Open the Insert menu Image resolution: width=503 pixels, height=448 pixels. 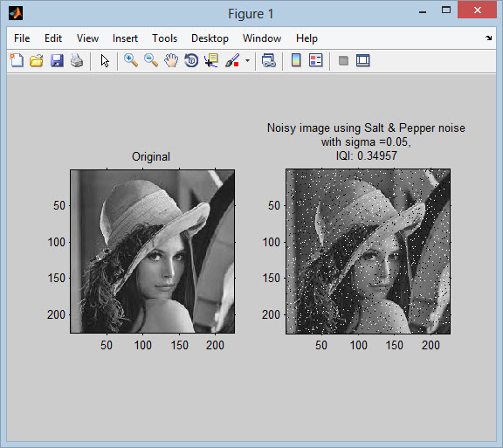[x=125, y=38]
